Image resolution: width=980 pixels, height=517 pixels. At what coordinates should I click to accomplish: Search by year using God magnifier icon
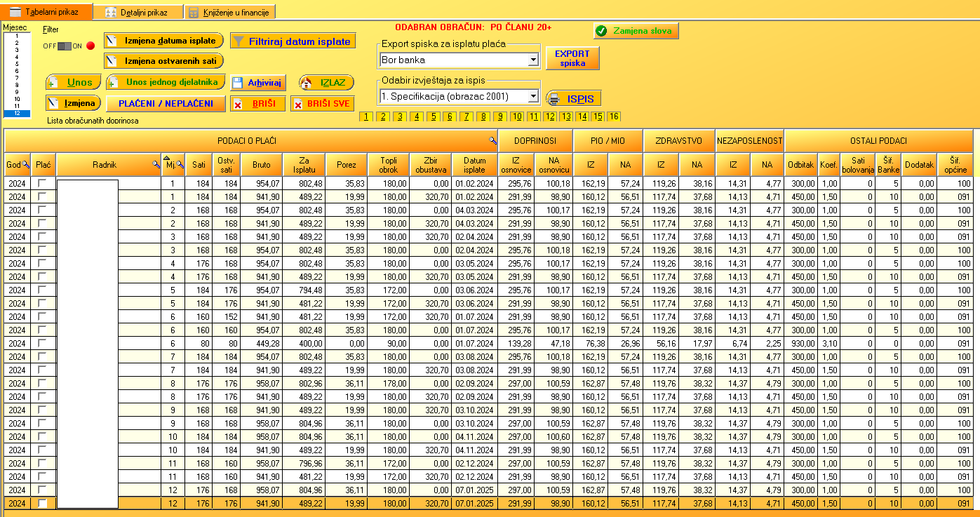26,165
